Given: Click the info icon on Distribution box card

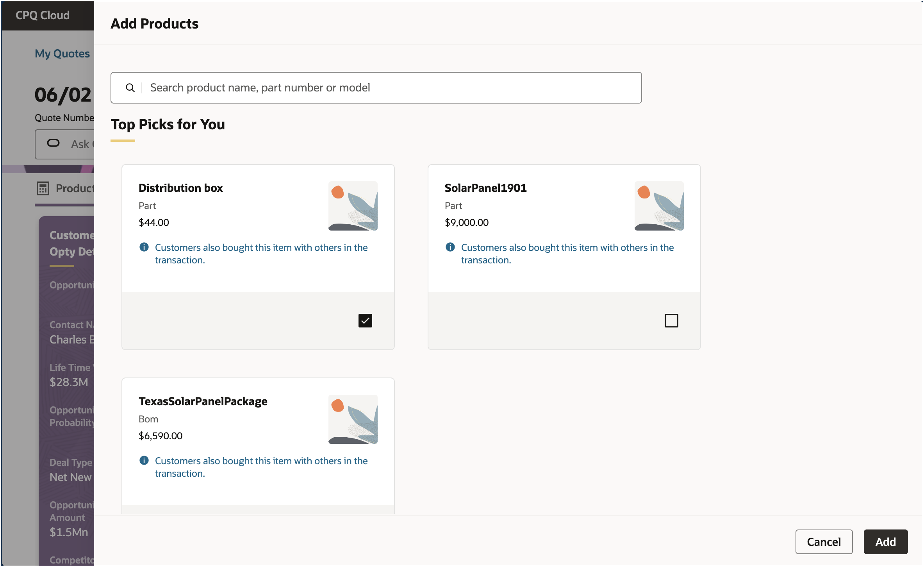Looking at the screenshot, I should [144, 247].
